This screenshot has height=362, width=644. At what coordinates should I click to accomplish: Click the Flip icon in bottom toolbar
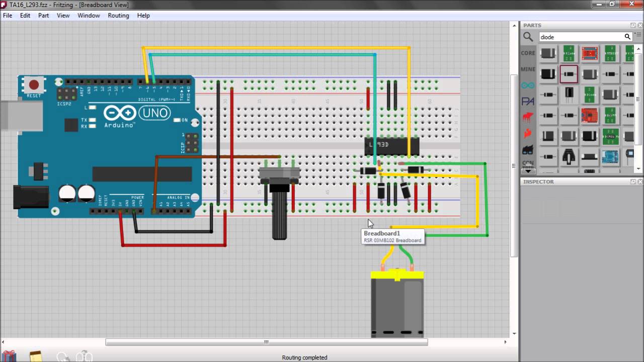(84, 356)
